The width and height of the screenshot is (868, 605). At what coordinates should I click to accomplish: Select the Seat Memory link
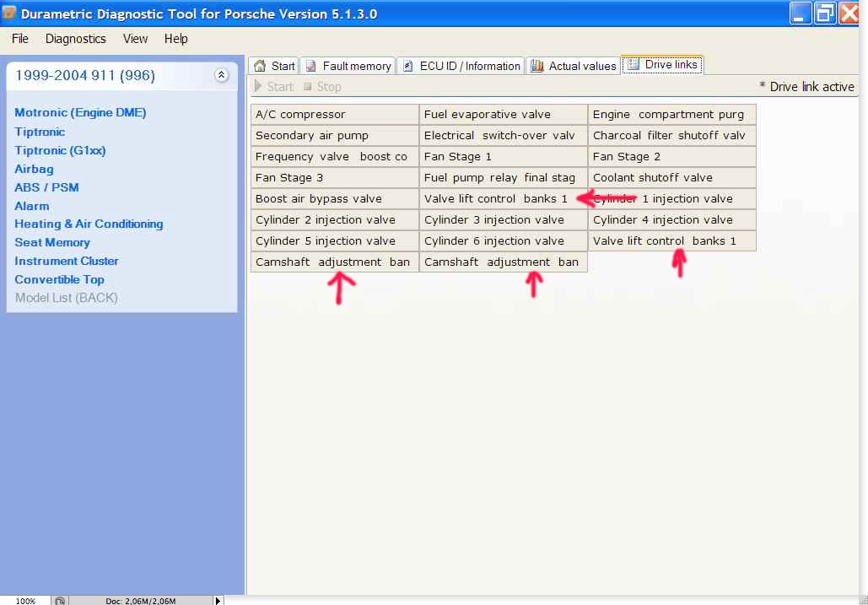pos(52,242)
